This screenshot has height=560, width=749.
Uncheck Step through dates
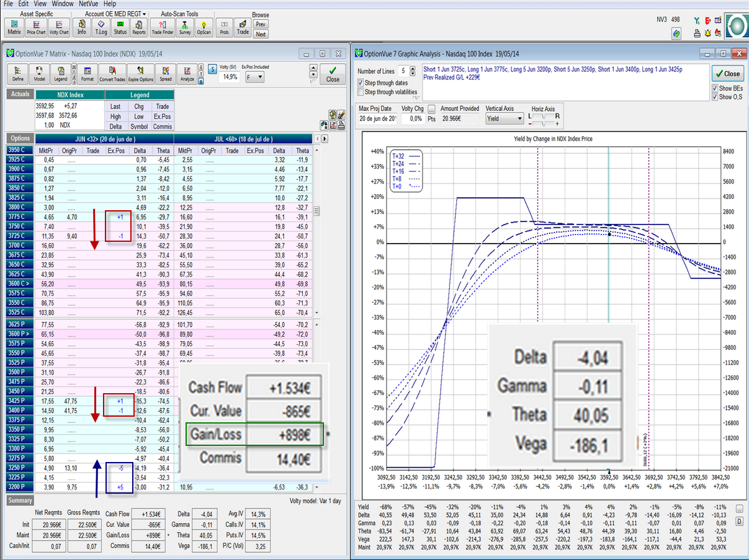(x=361, y=82)
